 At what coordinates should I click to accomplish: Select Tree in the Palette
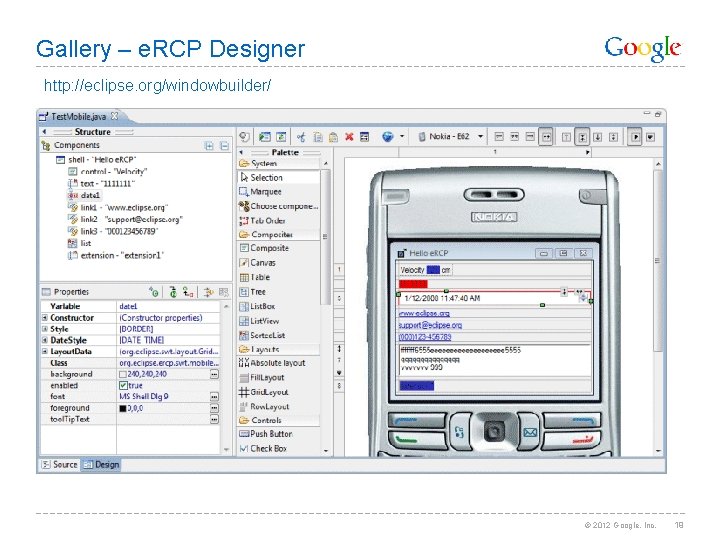tap(253, 292)
